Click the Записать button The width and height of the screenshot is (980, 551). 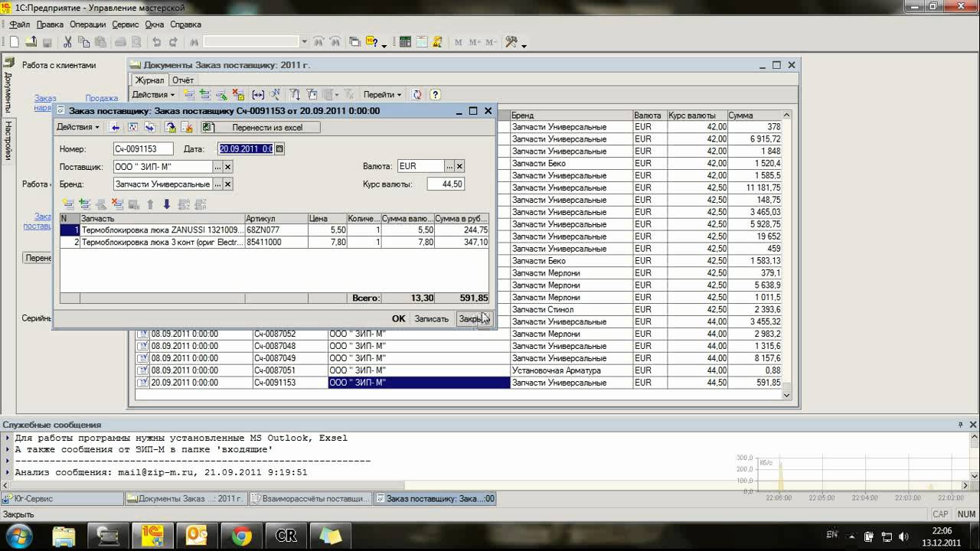pos(431,318)
